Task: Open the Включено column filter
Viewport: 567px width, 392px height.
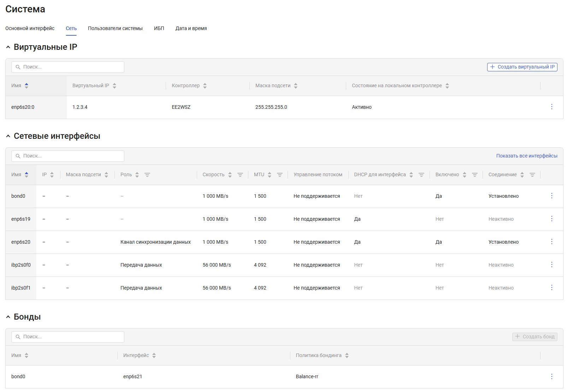Action: (475, 175)
